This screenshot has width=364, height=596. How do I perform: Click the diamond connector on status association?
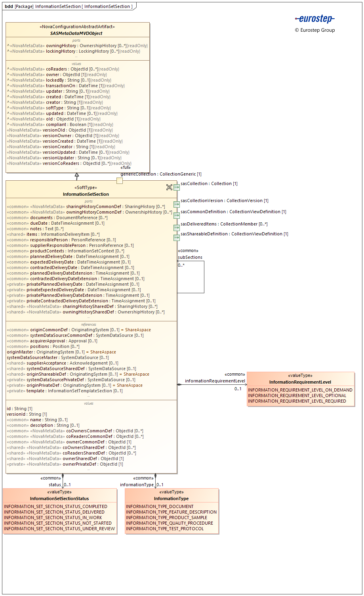coord(62,476)
